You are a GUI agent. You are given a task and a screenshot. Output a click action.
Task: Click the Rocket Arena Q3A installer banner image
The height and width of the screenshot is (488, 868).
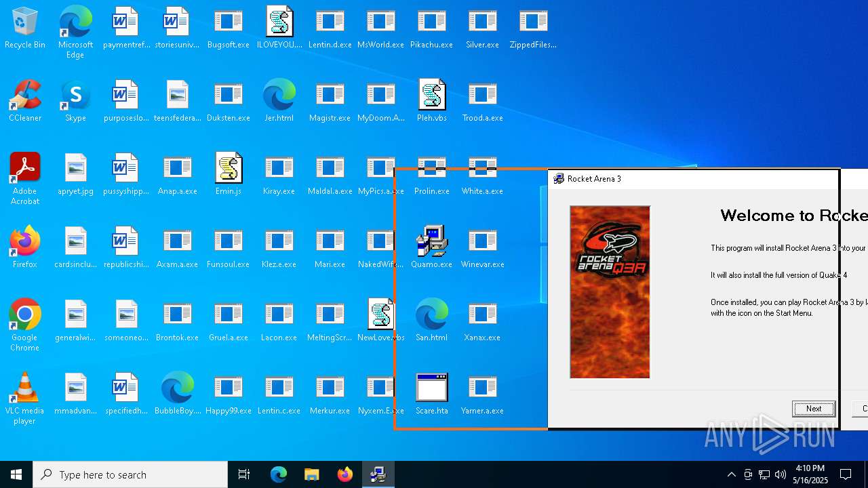click(x=610, y=292)
